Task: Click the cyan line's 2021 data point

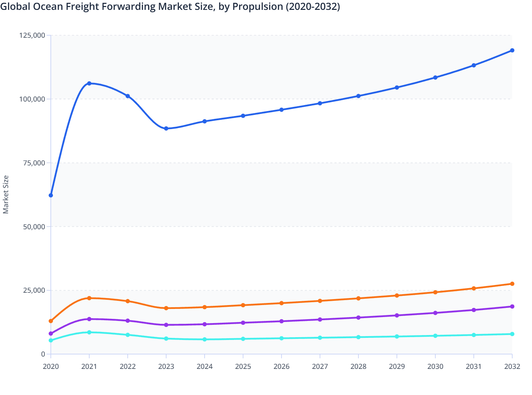Action: point(89,332)
